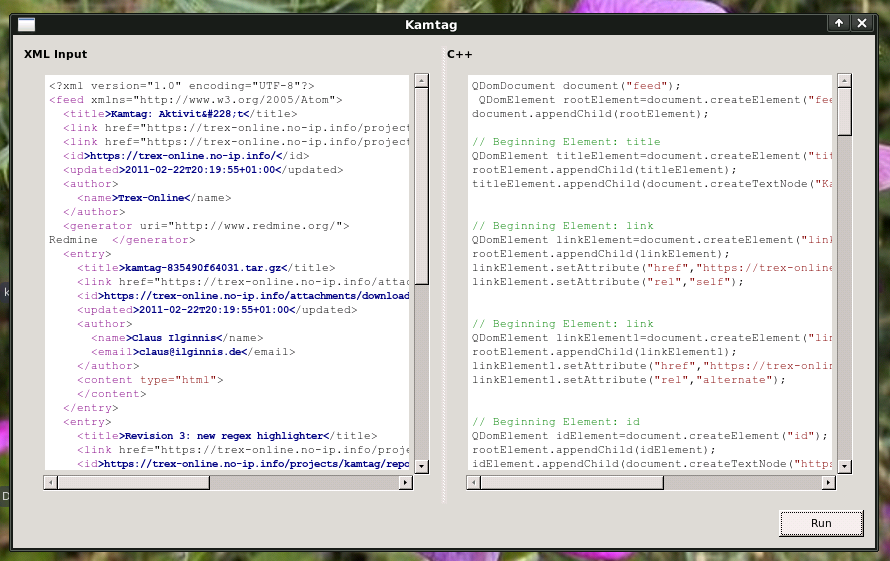This screenshot has height=561, width=890.
Task: Click the XML Input vertical scrollbar thumb
Action: click(421, 186)
